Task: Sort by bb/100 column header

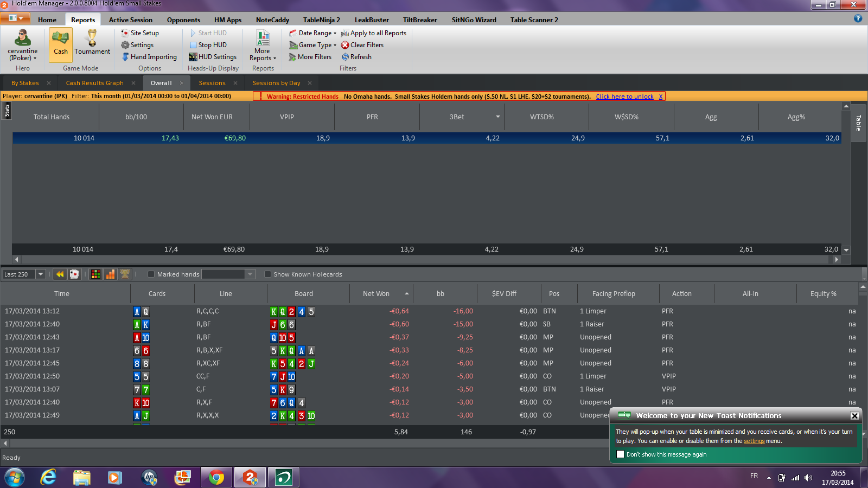Action: 136,117
